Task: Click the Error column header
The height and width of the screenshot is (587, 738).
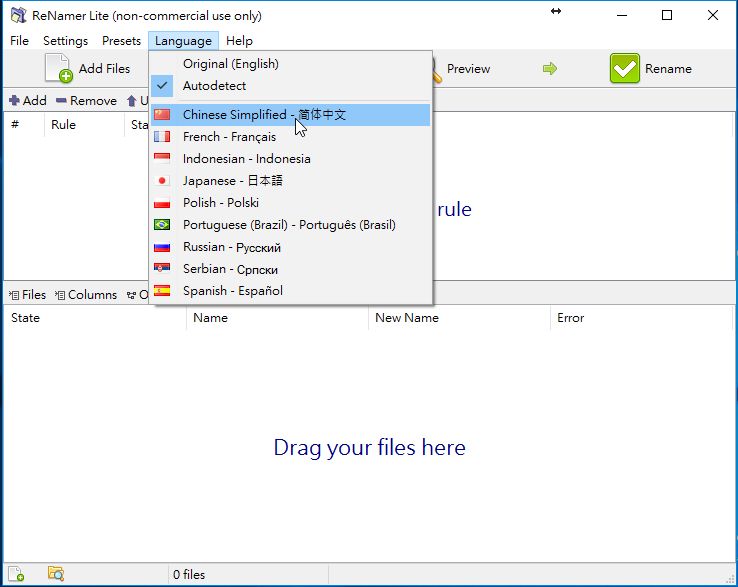Action: pyautogui.click(x=641, y=318)
